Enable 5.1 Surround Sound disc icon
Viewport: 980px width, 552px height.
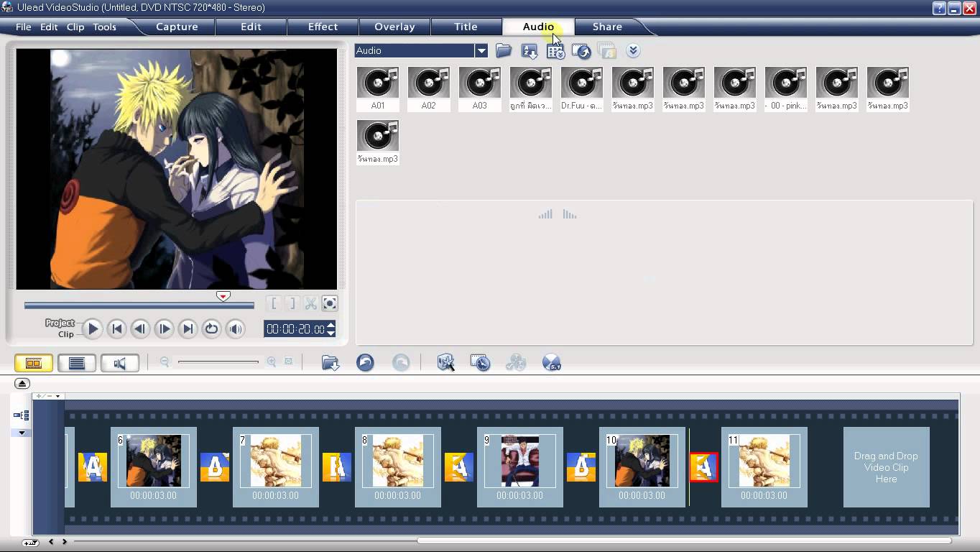tap(551, 362)
